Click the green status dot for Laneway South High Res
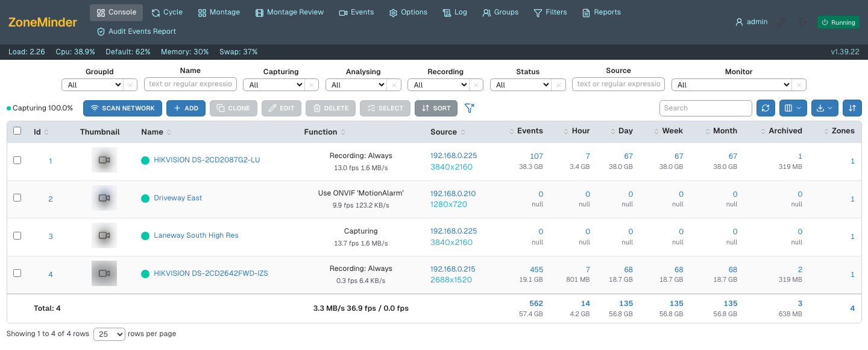This screenshot has height=350, width=868. point(145,235)
